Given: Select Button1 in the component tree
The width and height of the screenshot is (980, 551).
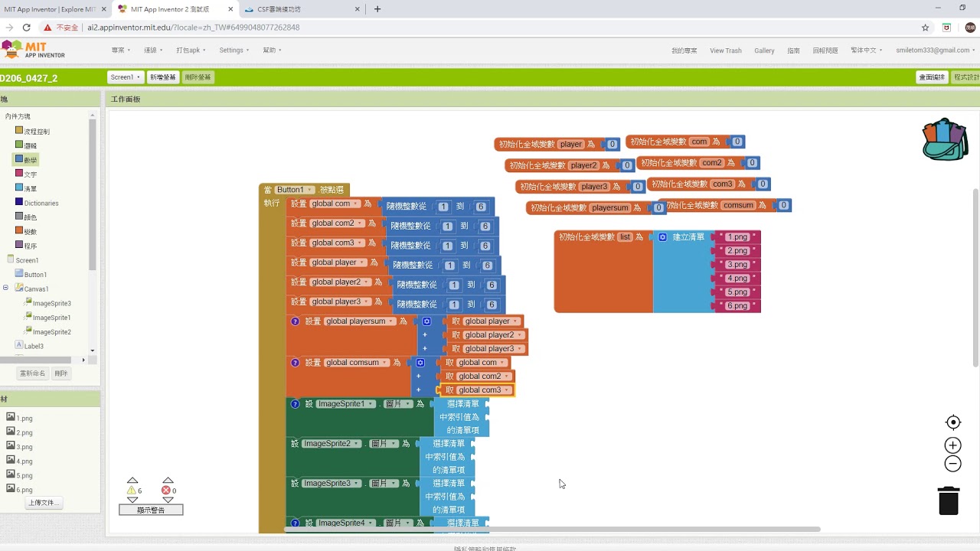Looking at the screenshot, I should [x=31, y=274].
